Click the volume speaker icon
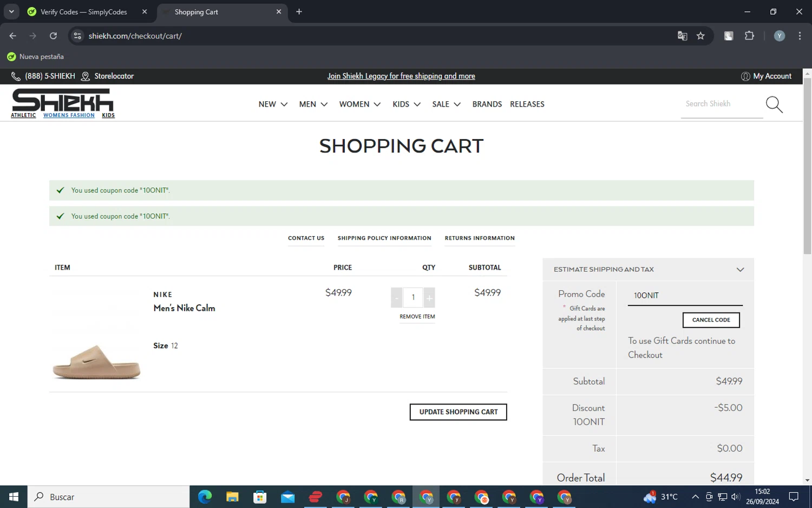Viewport: 812px width, 508px height. [x=735, y=497]
